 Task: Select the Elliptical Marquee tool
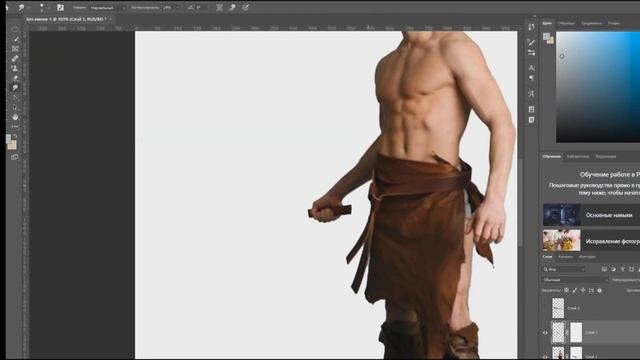15,29
